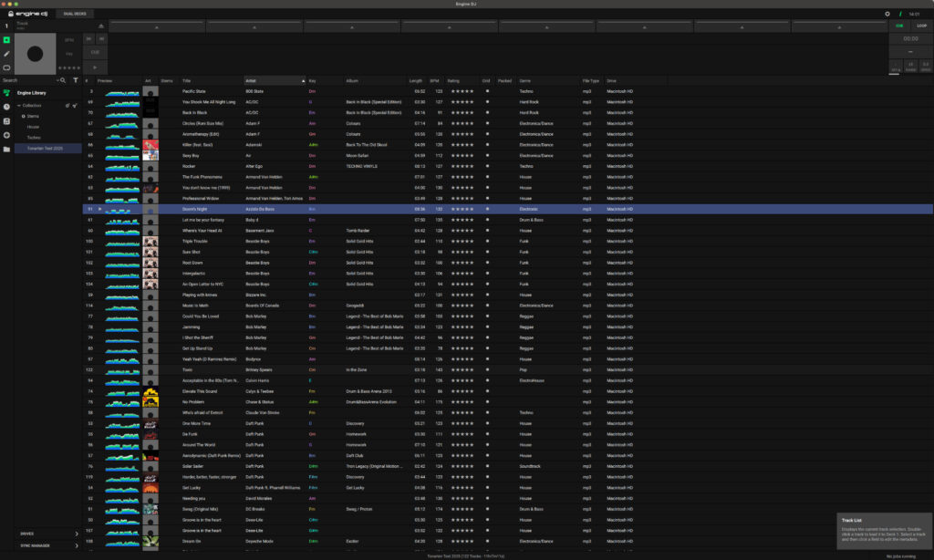The height and width of the screenshot is (560, 934).
Task: Open the folder icon in left sidebar
Action: 6,149
